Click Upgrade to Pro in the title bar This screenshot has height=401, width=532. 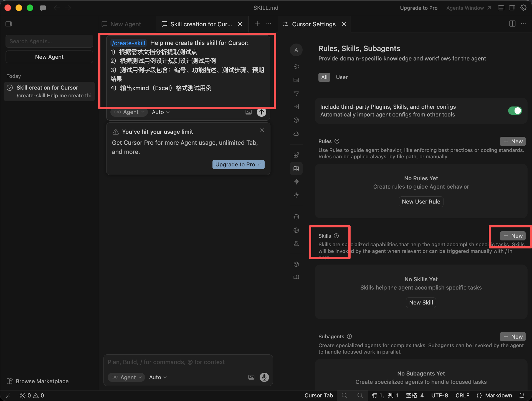[x=419, y=8]
